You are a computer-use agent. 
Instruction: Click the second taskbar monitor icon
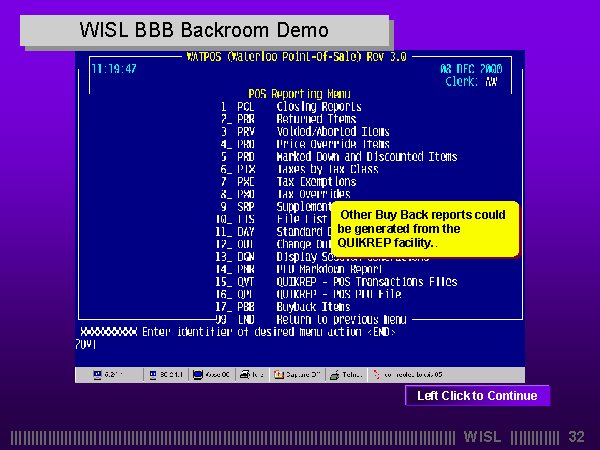click(153, 375)
